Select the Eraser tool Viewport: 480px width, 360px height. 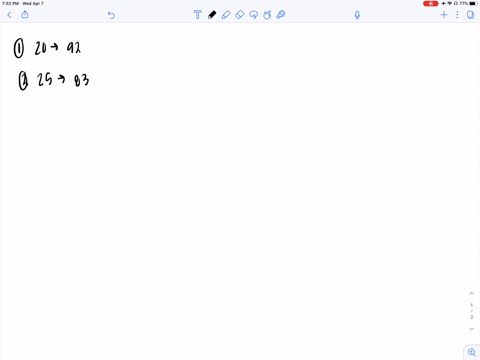coord(240,15)
